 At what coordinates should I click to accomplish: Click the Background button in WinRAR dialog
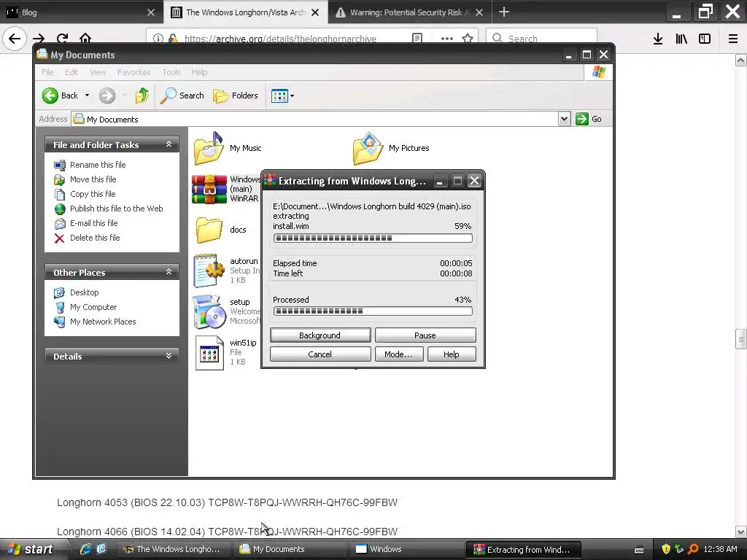point(320,335)
